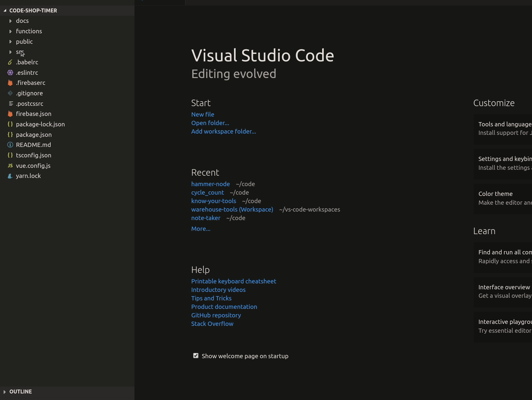The width and height of the screenshot is (532, 400).
Task: Open recent project note-taker
Action: click(206, 218)
